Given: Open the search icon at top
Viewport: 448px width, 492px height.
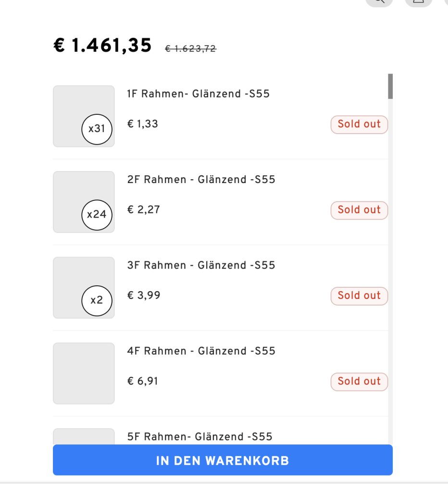Looking at the screenshot, I should point(379,2).
